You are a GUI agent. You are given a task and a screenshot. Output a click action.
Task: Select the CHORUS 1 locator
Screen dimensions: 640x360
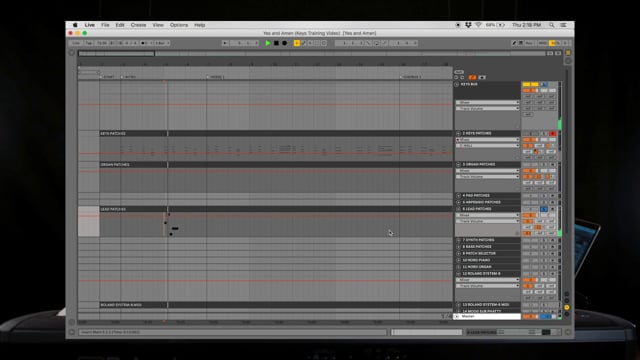[x=411, y=77]
